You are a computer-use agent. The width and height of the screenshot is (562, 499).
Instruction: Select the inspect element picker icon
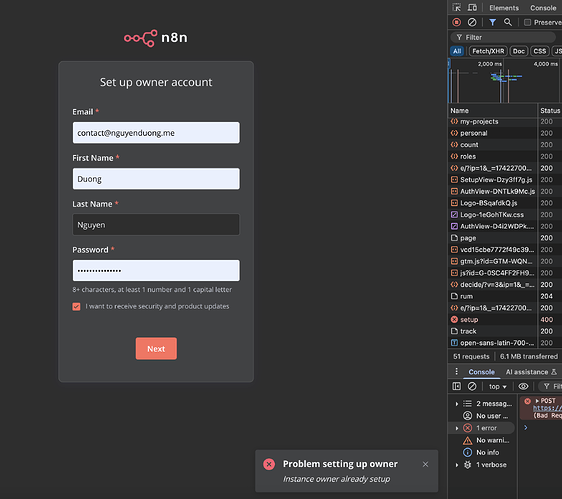click(457, 8)
